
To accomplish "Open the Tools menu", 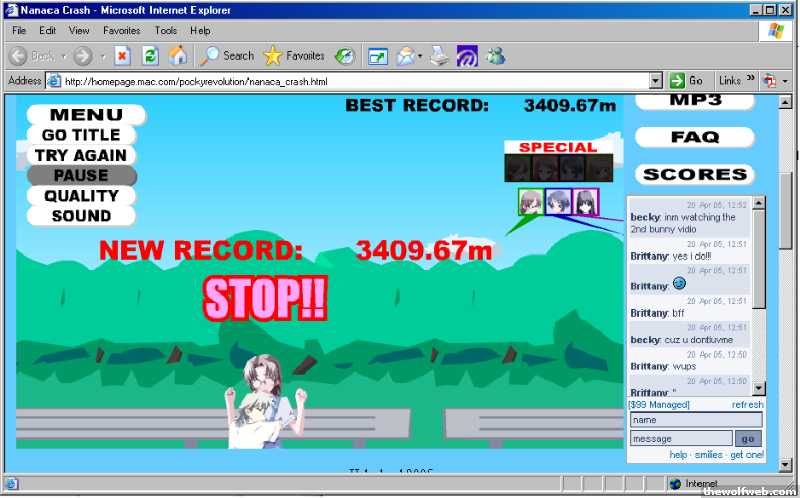I will point(166,31).
